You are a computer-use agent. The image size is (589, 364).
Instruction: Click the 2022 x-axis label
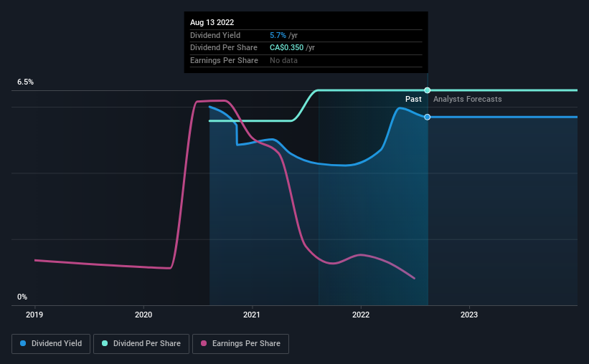[361, 315]
